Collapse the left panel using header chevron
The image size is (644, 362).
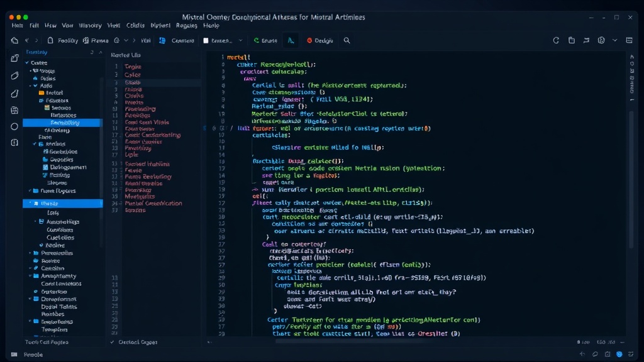(x=101, y=52)
